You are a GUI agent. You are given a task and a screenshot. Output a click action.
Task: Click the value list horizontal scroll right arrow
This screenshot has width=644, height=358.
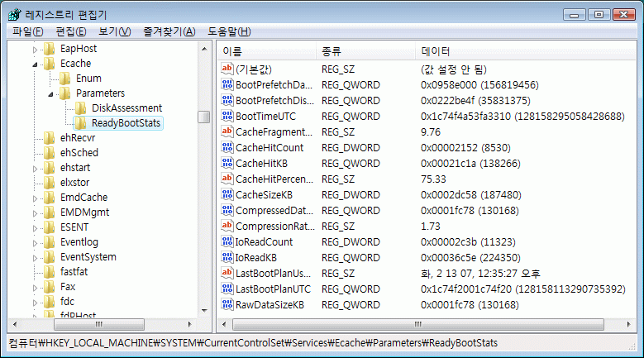629,324
